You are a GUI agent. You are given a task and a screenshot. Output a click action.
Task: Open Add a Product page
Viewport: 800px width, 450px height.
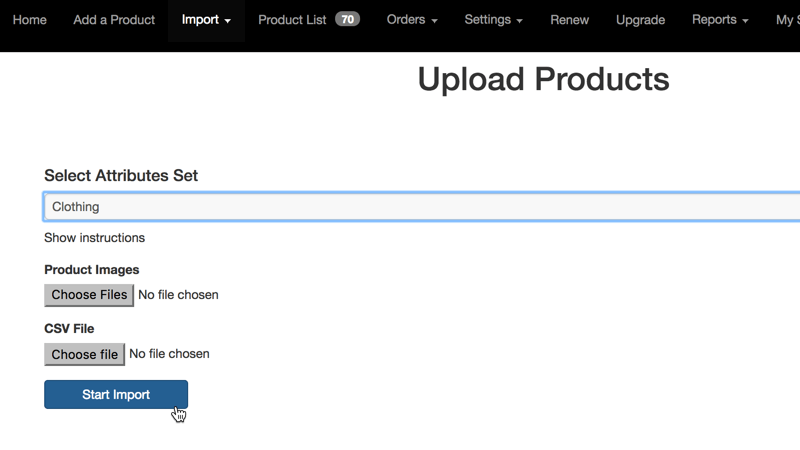coord(114,20)
